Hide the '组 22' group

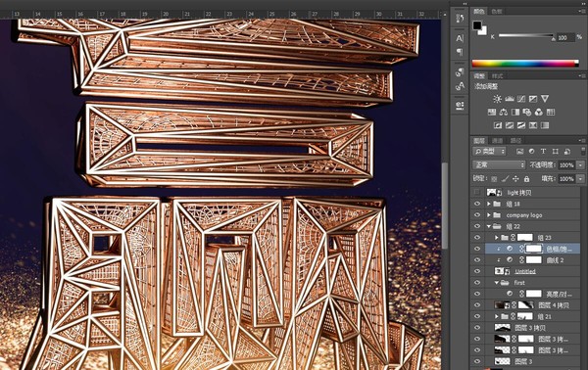[477, 226]
